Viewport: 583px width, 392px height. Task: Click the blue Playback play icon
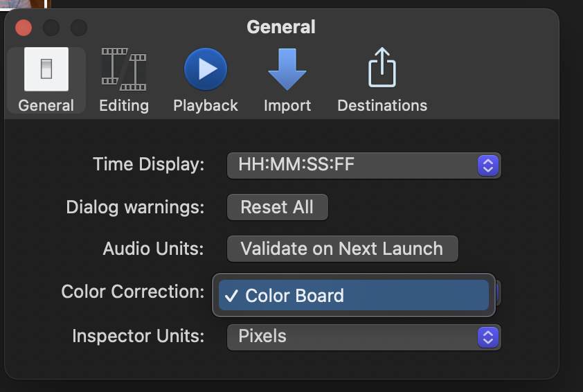coord(206,69)
